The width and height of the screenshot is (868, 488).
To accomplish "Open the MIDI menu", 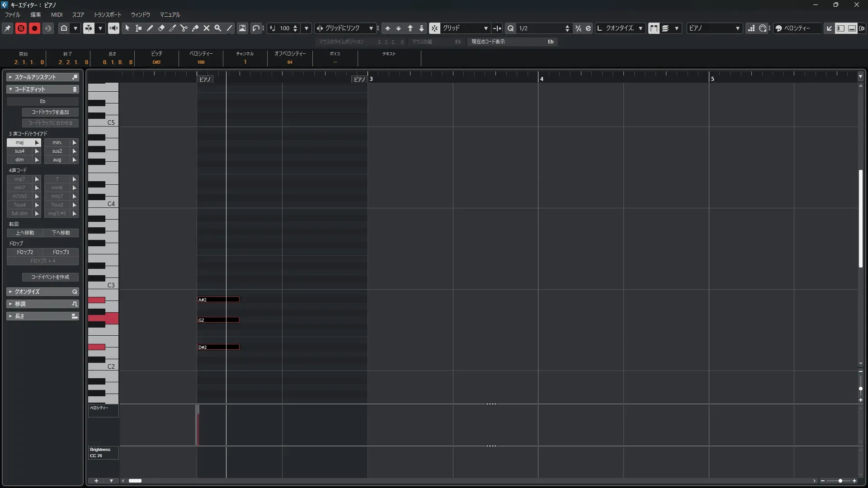I will click(x=57, y=14).
